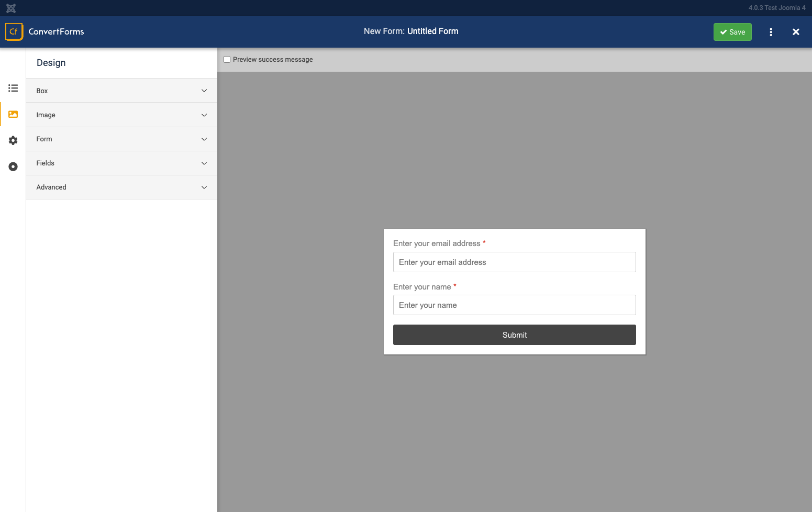Open the circle dot sidebar icon
812x512 pixels.
(13, 166)
